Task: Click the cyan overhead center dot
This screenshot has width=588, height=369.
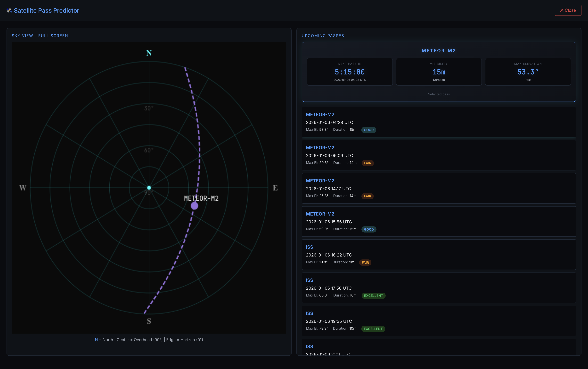Action: 149,188
